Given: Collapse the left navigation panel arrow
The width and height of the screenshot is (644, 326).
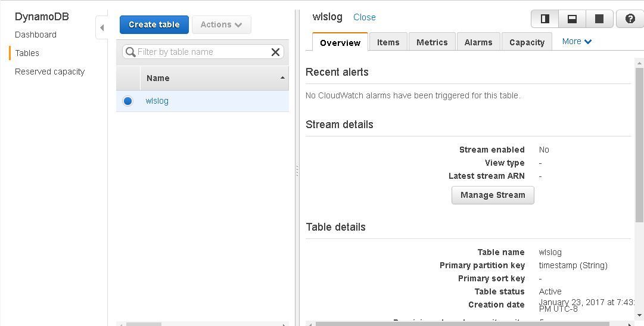Looking at the screenshot, I should coord(102,28).
